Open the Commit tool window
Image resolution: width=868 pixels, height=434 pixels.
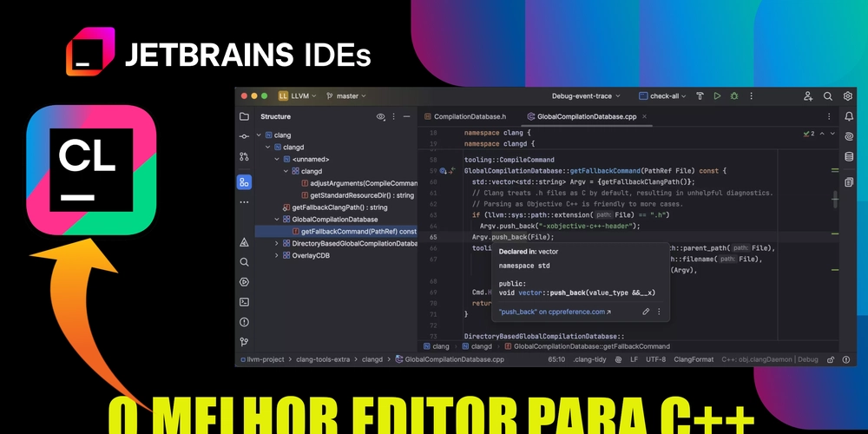click(x=244, y=136)
